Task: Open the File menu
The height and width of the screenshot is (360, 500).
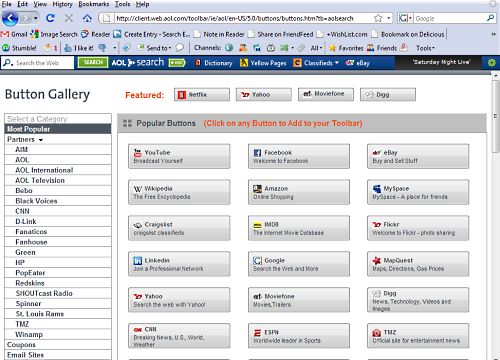Action: pos(7,4)
